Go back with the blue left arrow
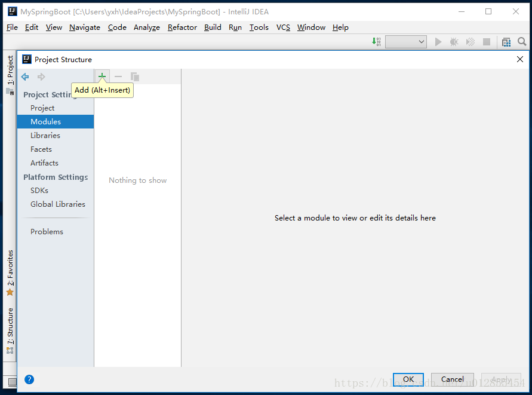The image size is (532, 395). click(x=25, y=76)
